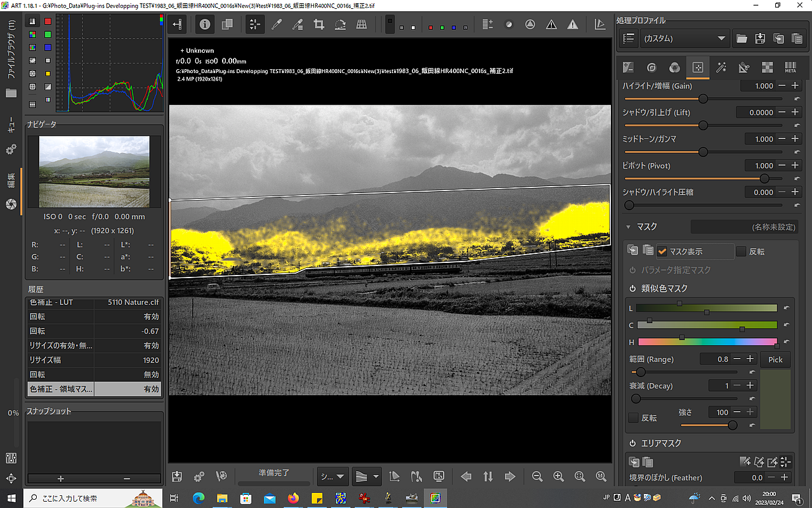This screenshot has height=508, width=812.
Task: Click the image info (i) toolbar icon
Action: [x=205, y=25]
